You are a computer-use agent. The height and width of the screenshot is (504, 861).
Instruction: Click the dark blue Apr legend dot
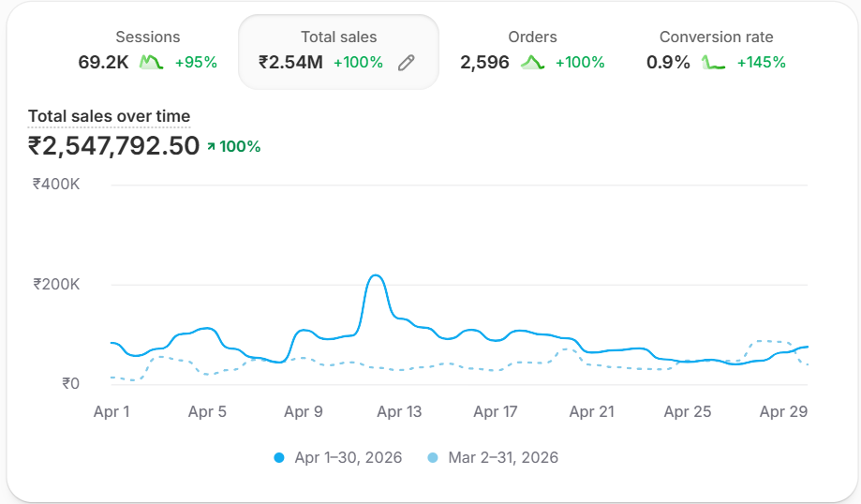click(x=279, y=458)
